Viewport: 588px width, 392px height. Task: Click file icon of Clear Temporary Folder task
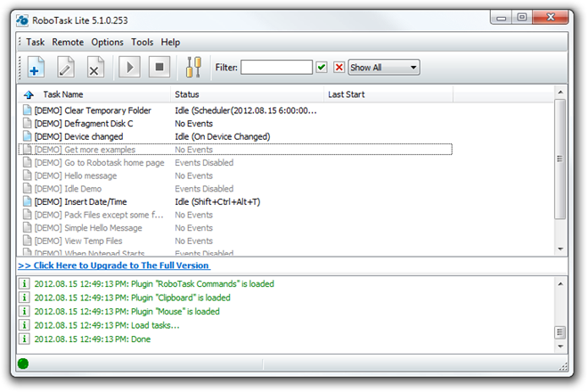(x=27, y=110)
